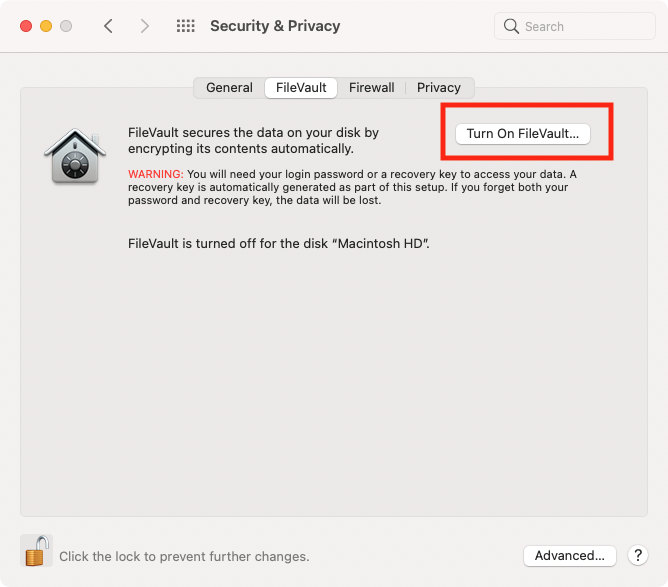
Task: Click the lock to prevent changes text
Action: pos(184,556)
